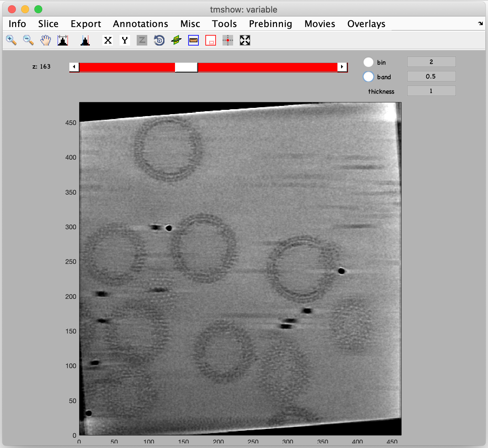Click the slider's left arrow to decrease z
The width and height of the screenshot is (488, 448).
(74, 67)
